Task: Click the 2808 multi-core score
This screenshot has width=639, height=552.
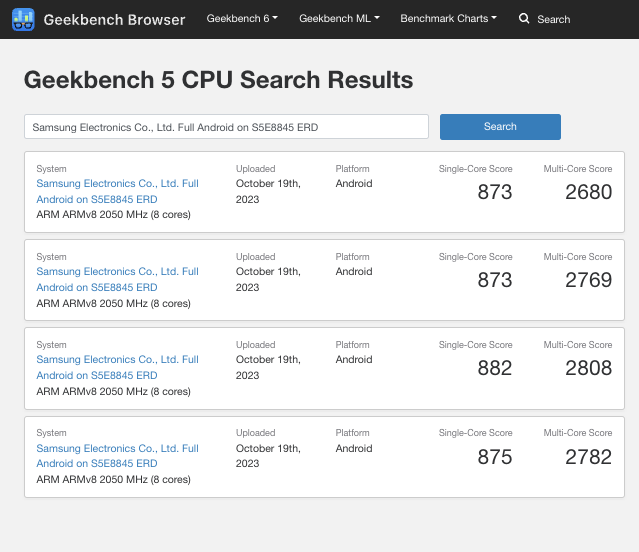Action: [588, 368]
